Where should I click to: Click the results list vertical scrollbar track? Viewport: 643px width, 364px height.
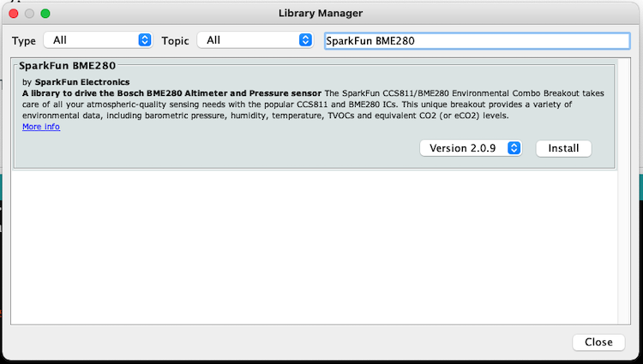coord(624,191)
